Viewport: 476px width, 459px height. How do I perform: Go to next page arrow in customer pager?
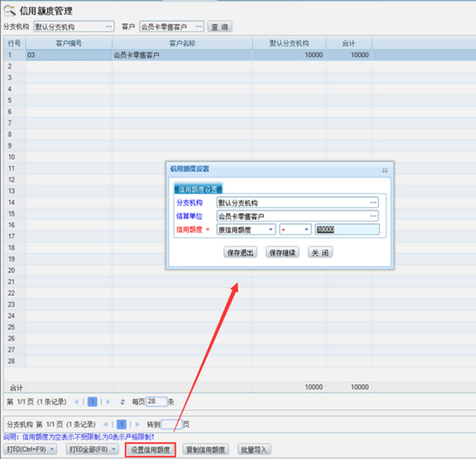(109, 402)
